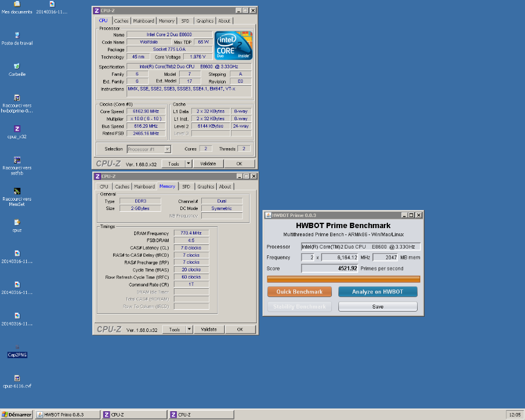
Task: Open Corbeille recycle bin icon
Action: (17, 69)
